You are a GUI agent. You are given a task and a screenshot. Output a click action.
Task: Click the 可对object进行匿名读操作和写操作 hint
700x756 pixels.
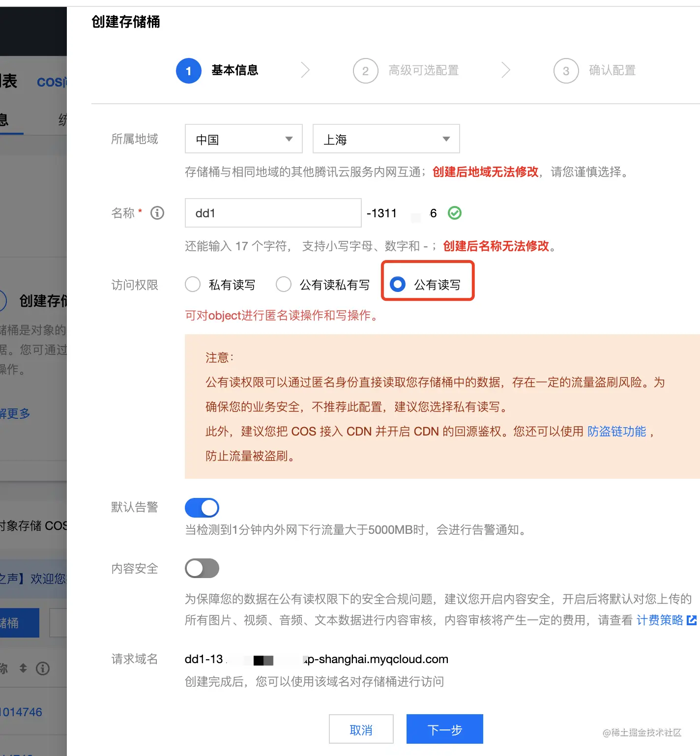click(x=282, y=315)
